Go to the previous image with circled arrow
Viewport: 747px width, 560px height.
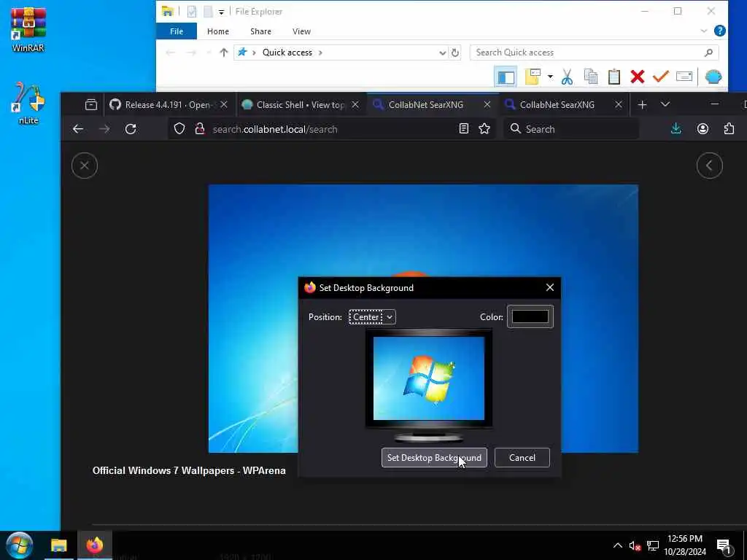point(709,166)
